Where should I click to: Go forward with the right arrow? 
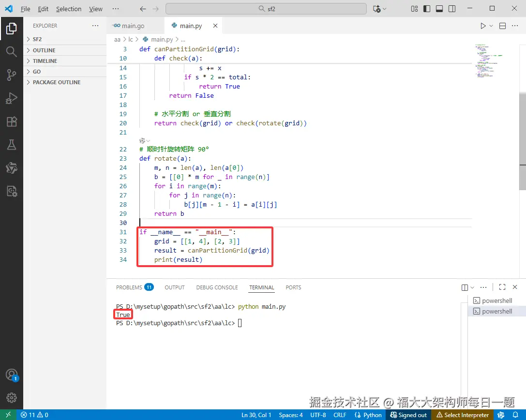[156, 9]
